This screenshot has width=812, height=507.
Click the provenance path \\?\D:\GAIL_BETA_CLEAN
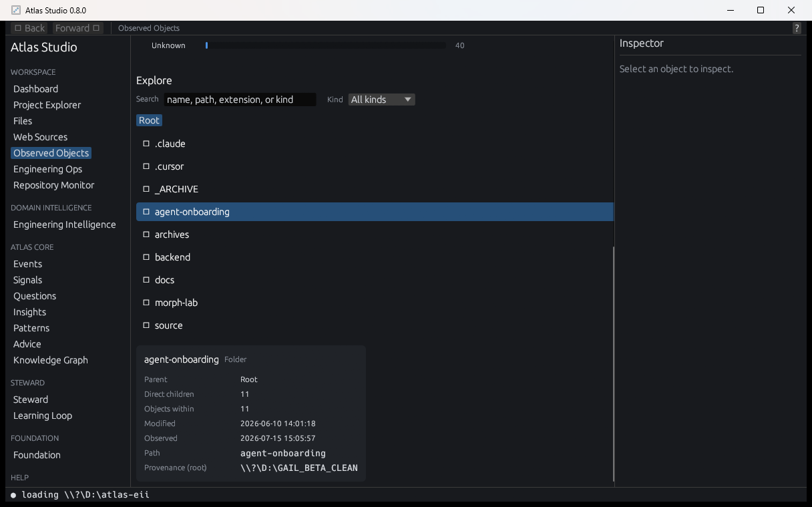click(299, 468)
